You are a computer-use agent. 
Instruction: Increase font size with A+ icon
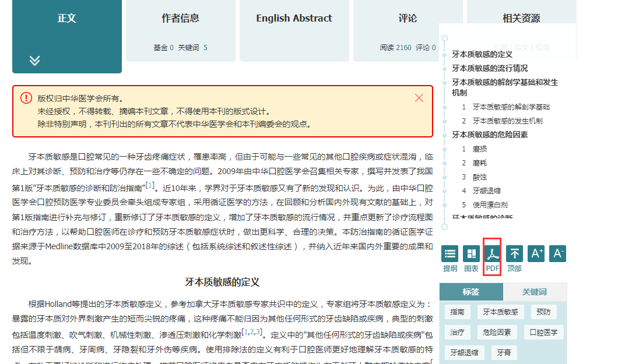(536, 254)
